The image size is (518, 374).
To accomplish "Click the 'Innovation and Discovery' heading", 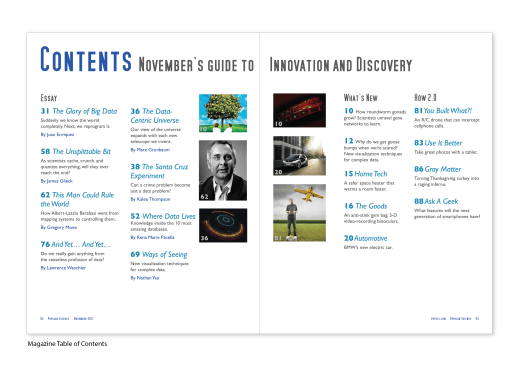I will (341, 65).
